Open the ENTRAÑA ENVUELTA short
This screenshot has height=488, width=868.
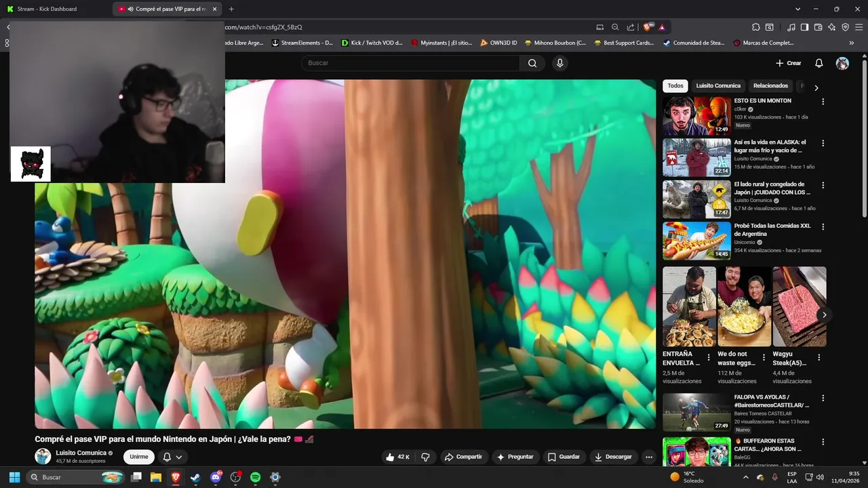(689, 306)
